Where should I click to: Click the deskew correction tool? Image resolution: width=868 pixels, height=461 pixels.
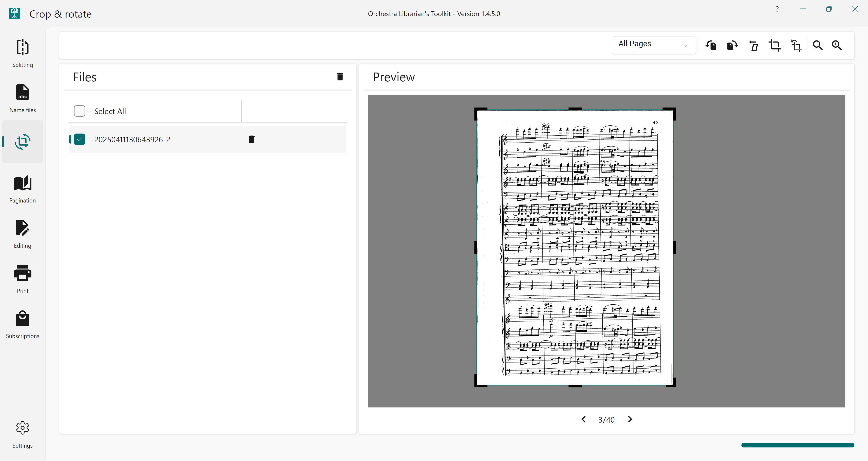click(x=754, y=45)
